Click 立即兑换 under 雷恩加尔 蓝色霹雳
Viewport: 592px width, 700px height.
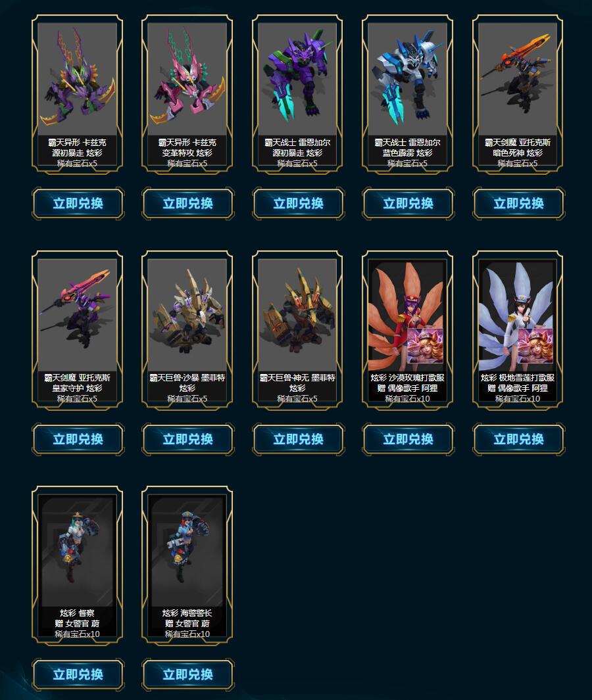point(408,204)
